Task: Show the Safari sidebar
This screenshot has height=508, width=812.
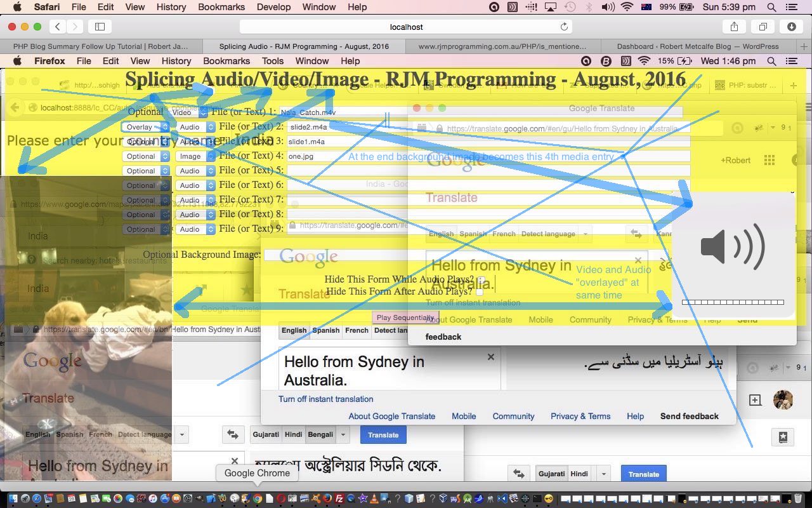Action: point(100,27)
